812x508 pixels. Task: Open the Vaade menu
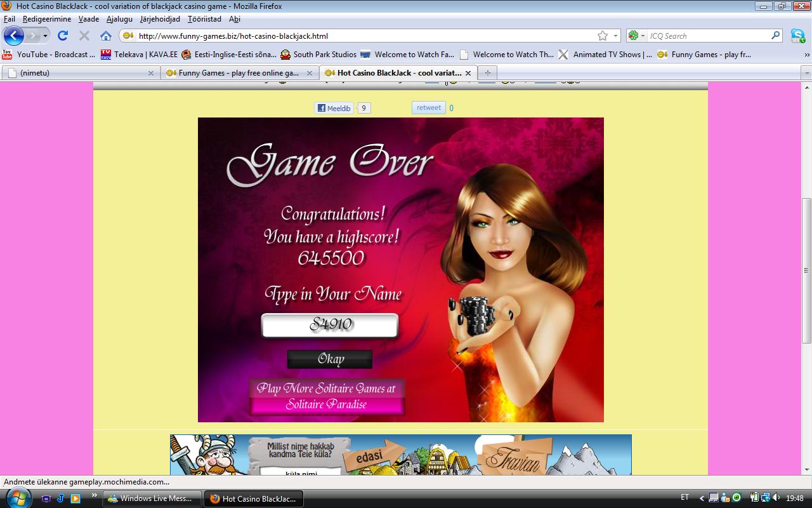(x=89, y=19)
